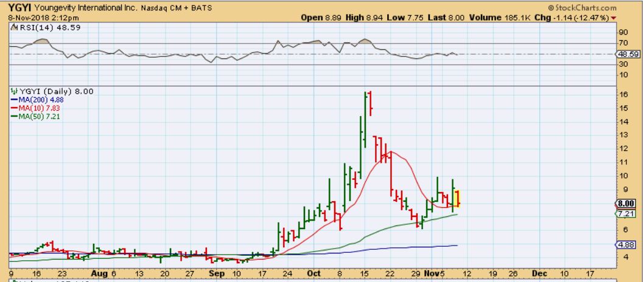This screenshot has height=282, width=644.
Task: Click the RSI line icon beside RSI(14)
Action: (14, 27)
